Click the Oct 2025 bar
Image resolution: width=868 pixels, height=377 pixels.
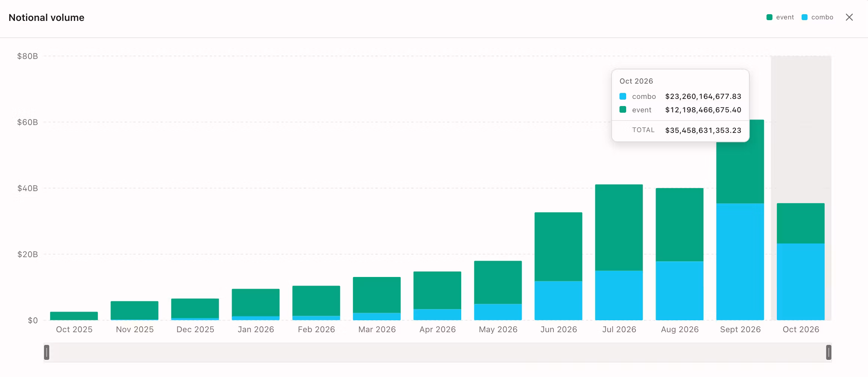[x=74, y=316]
